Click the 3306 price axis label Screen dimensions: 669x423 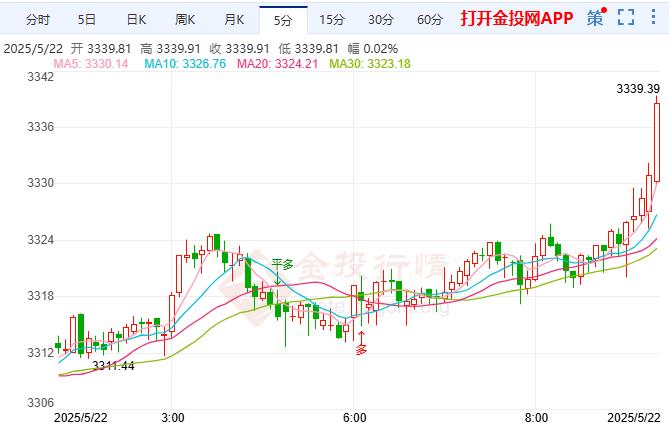pos(41,403)
